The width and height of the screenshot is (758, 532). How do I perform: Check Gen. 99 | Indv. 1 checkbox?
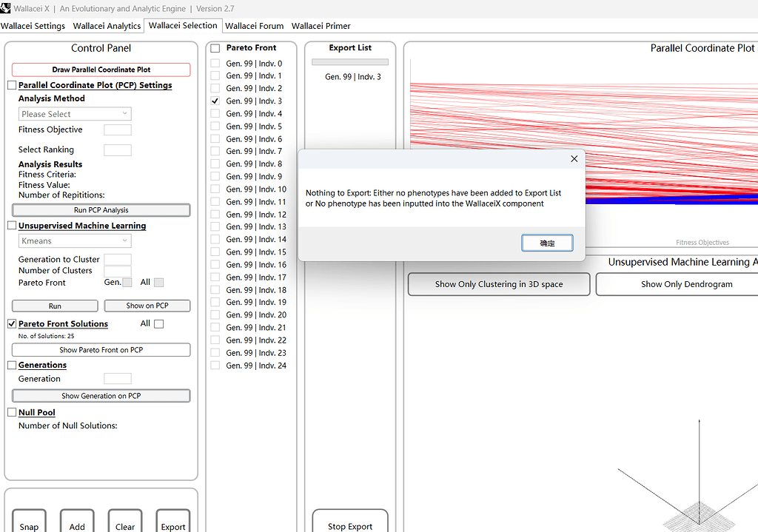215,76
